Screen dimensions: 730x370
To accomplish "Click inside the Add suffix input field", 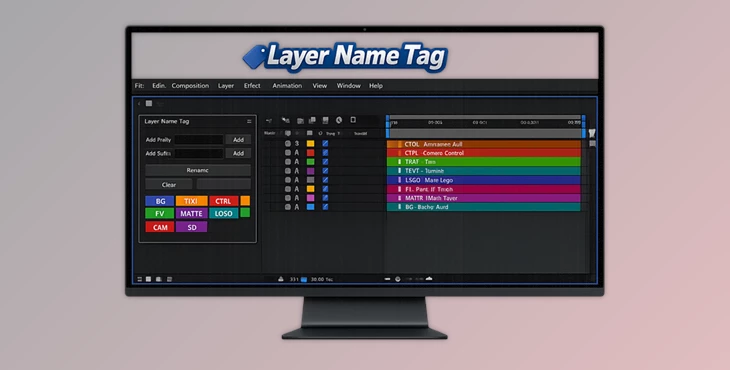I will coord(199,153).
